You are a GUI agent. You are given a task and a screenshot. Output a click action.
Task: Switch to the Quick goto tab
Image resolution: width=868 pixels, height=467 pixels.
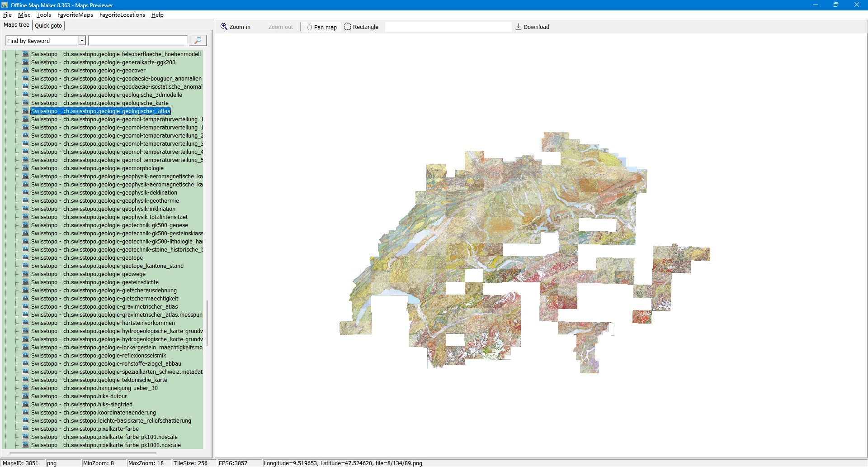[x=48, y=26]
